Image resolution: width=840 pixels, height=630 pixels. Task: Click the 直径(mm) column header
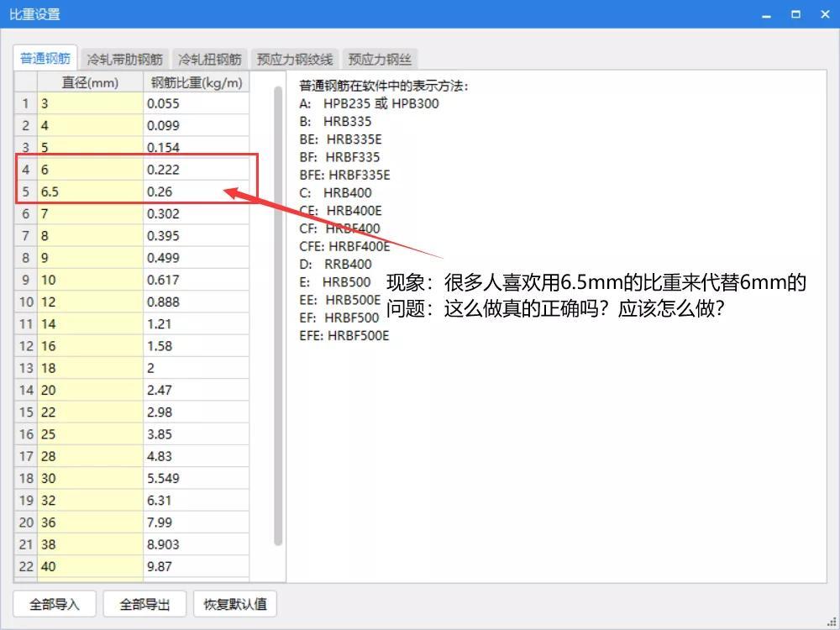point(90,82)
